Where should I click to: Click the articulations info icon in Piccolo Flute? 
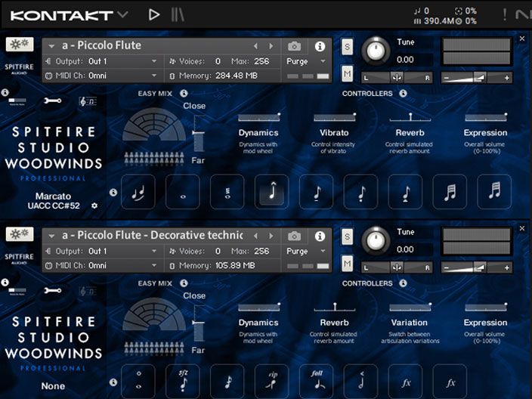tap(113, 193)
